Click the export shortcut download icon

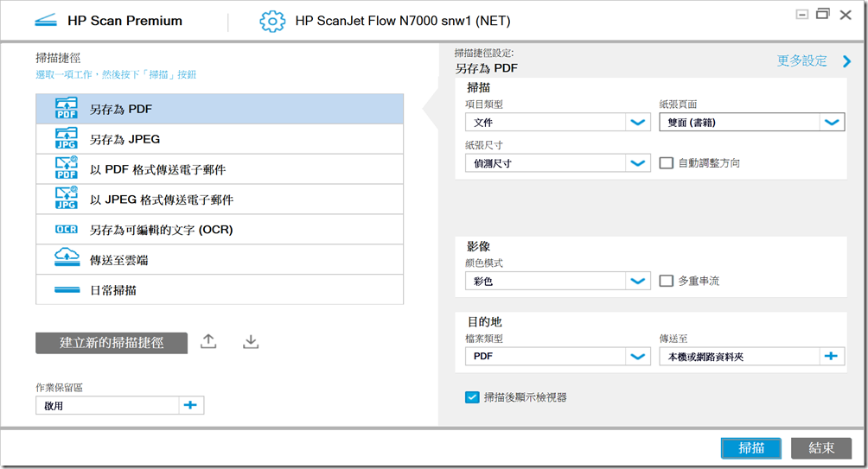(251, 342)
